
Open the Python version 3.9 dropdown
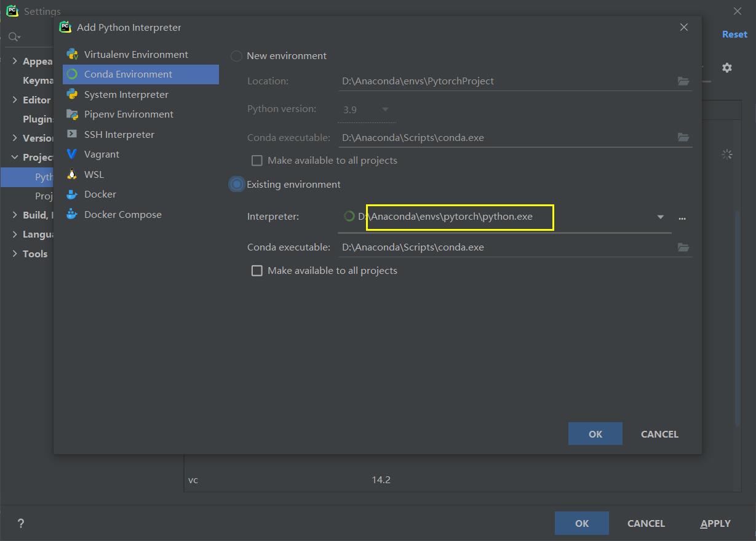pos(367,110)
